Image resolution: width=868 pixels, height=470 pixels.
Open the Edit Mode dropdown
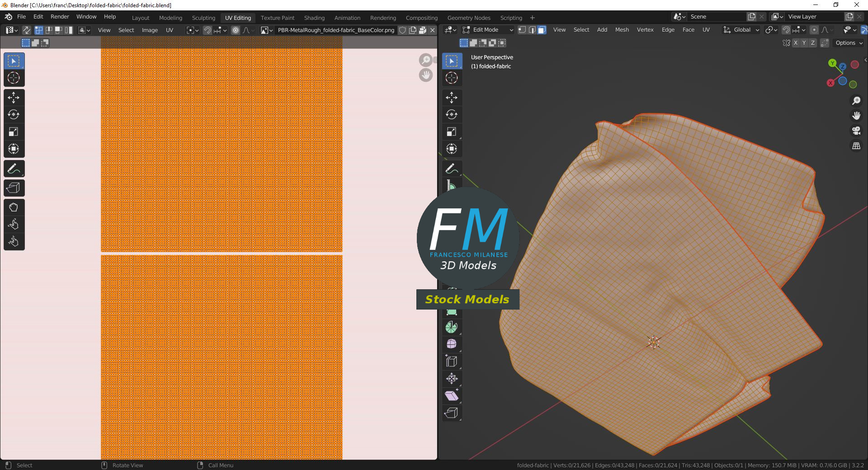pos(488,30)
